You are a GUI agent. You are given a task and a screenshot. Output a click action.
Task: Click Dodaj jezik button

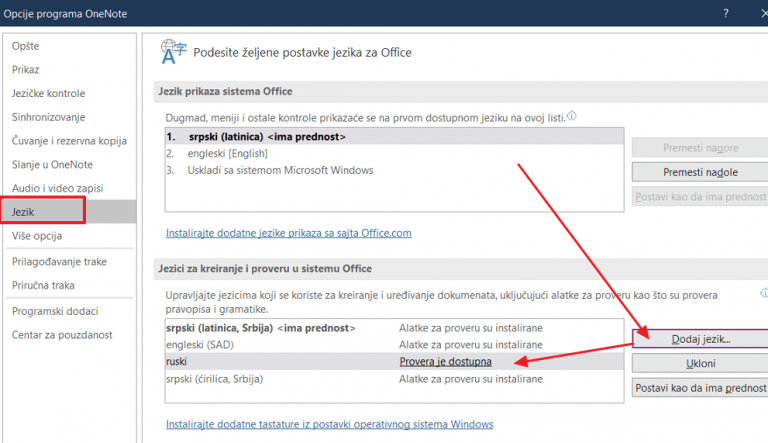click(700, 339)
